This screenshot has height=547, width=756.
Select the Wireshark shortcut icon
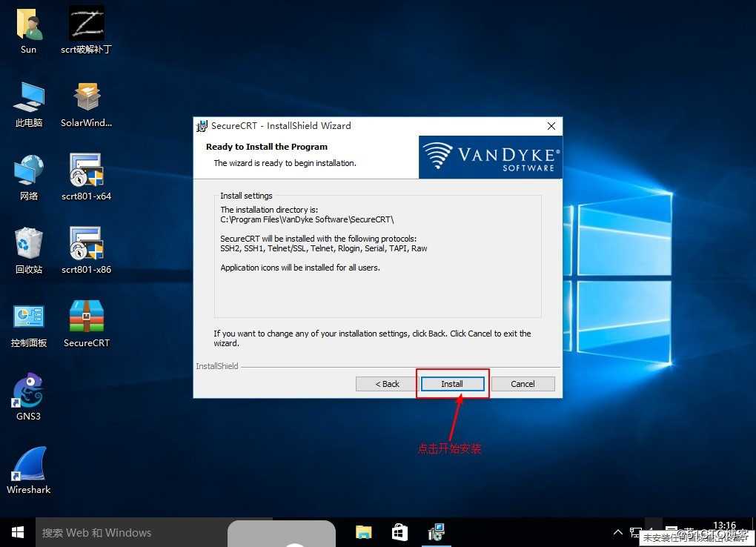pos(28,471)
